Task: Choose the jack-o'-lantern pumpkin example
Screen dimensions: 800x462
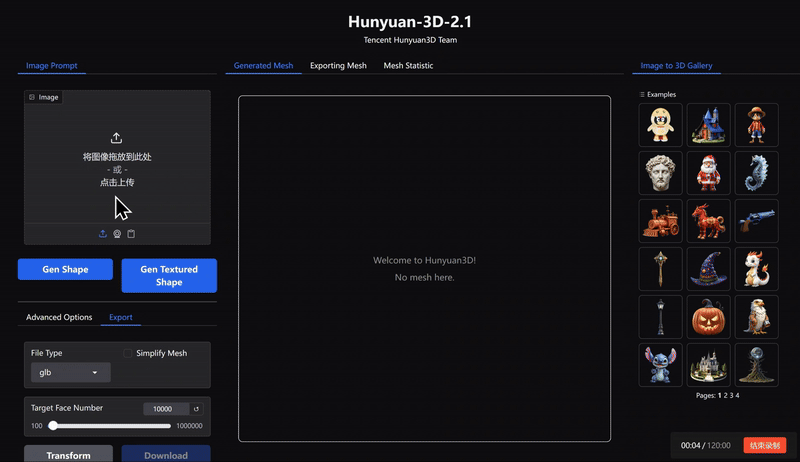Action: (709, 317)
